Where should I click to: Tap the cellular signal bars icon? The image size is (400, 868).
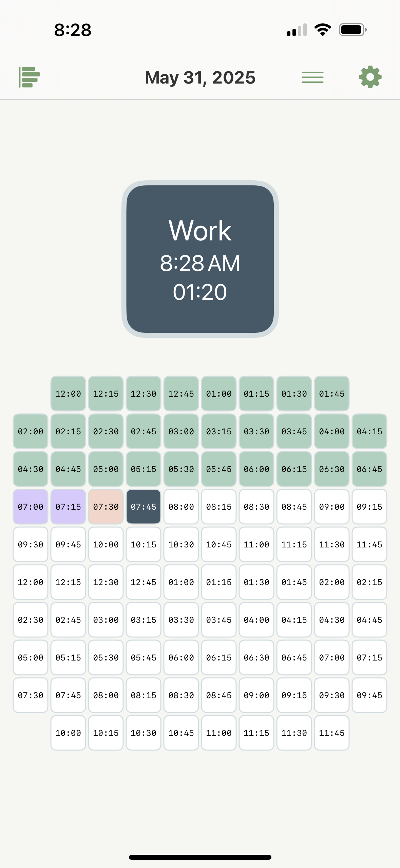(297, 30)
